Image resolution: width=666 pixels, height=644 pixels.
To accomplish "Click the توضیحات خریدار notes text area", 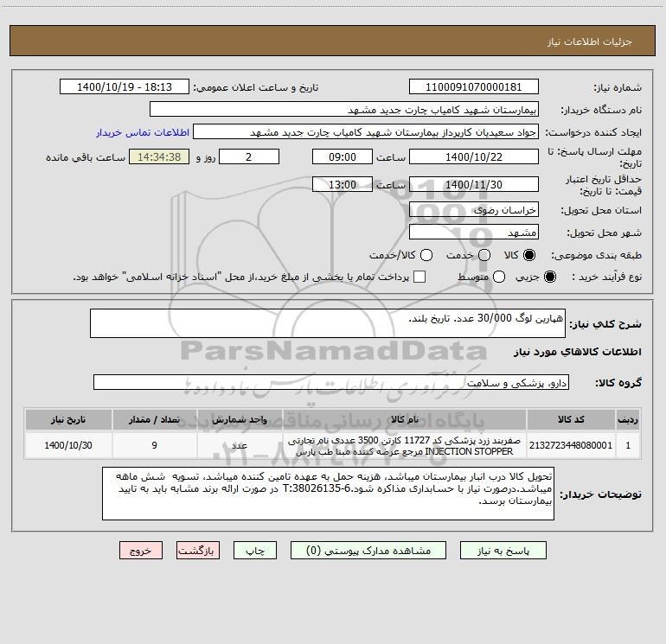I will click(x=328, y=494).
